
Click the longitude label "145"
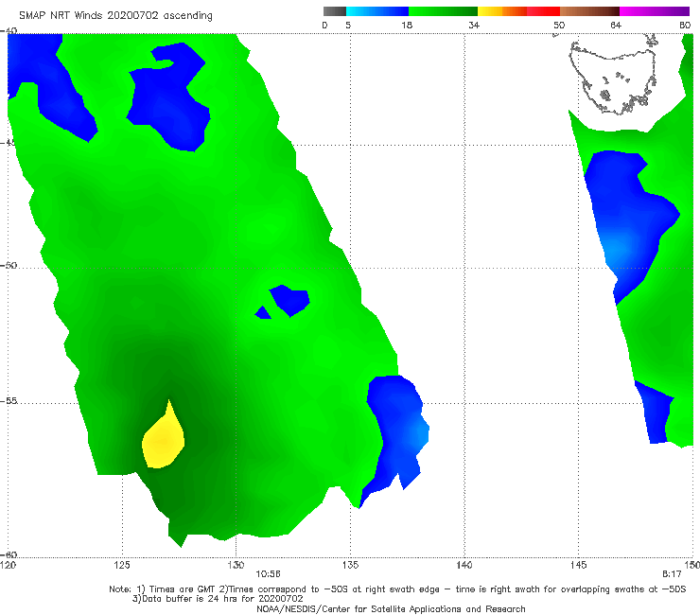point(579,565)
